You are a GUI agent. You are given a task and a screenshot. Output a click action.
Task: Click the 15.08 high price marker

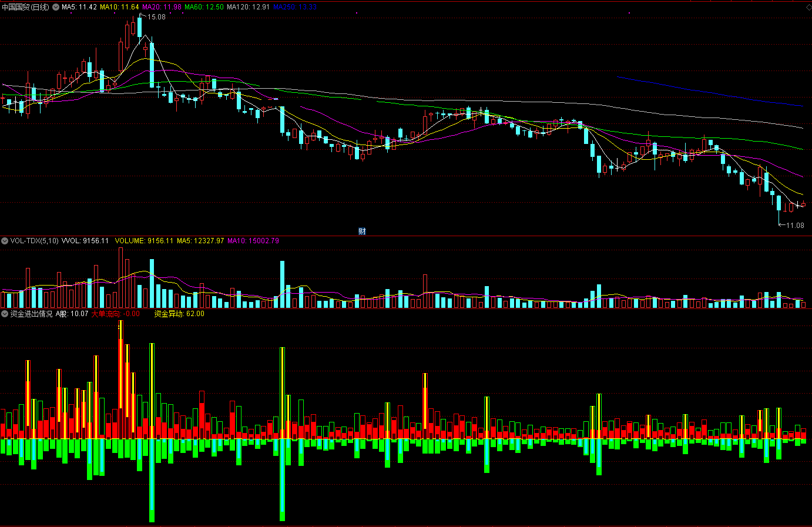[156, 17]
